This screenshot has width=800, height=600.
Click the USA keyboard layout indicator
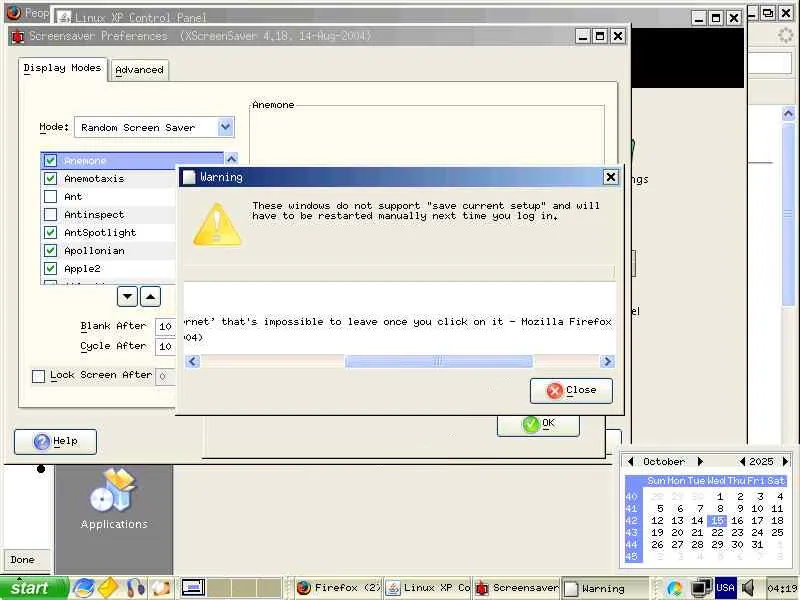point(725,588)
